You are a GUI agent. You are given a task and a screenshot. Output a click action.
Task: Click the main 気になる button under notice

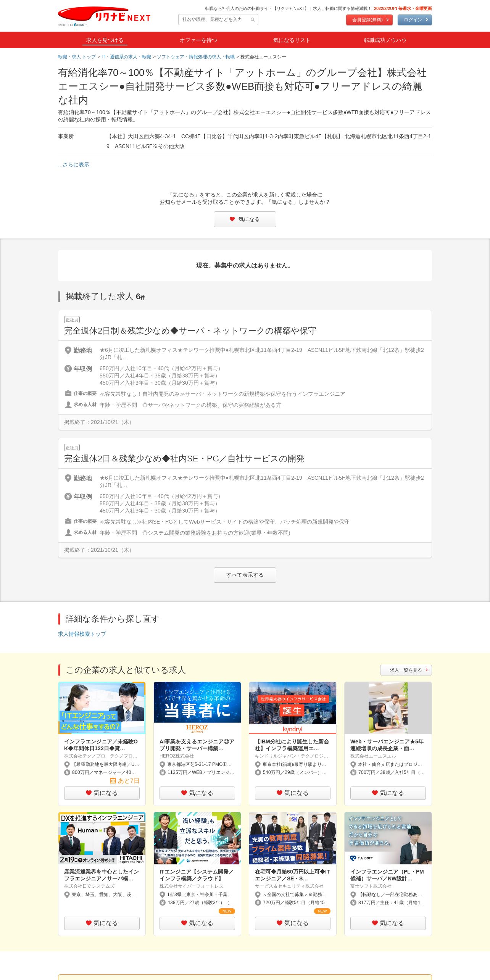click(x=245, y=219)
